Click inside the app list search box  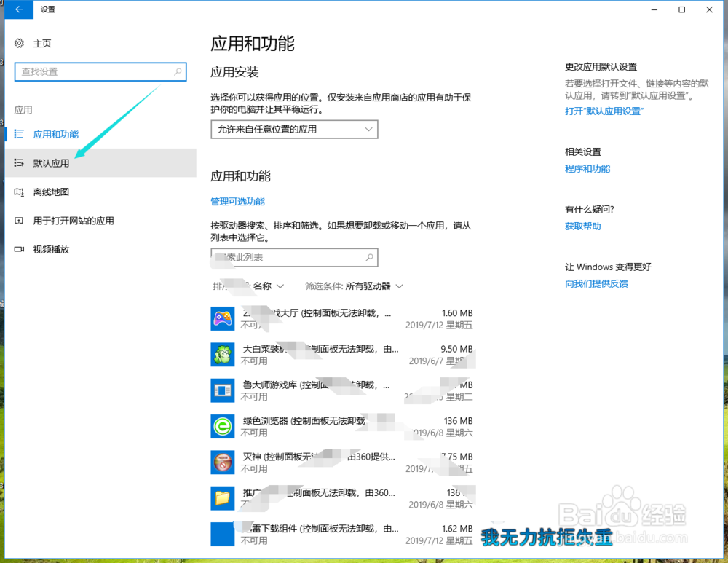point(294,257)
